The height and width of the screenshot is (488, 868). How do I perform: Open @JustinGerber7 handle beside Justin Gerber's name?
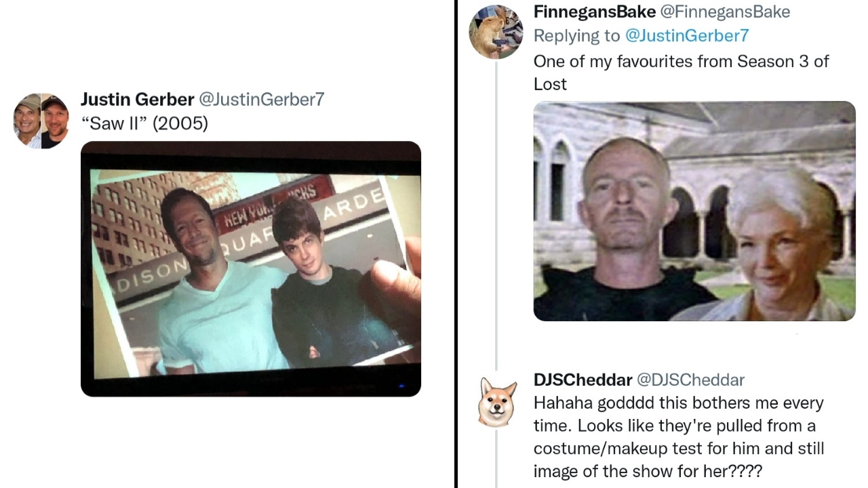click(x=261, y=100)
